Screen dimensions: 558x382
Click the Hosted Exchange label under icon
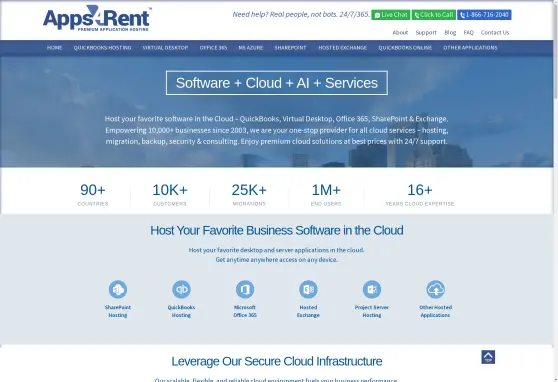click(x=308, y=311)
